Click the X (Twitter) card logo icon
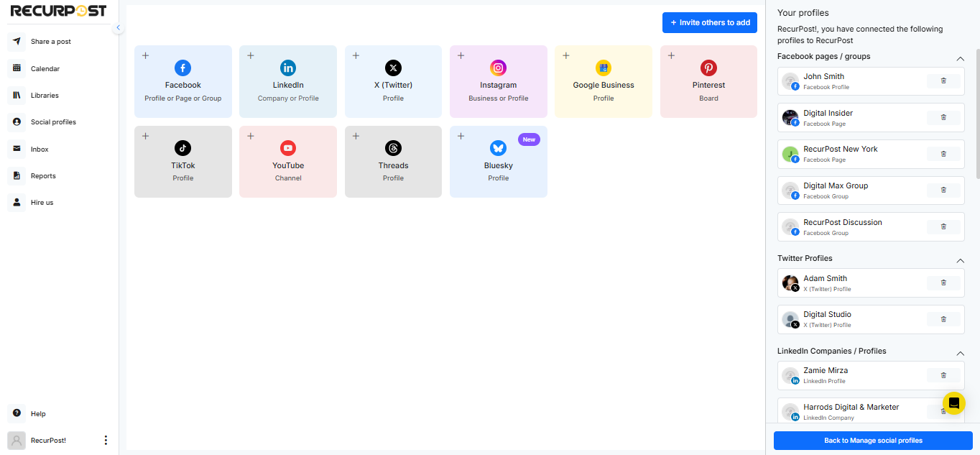The height and width of the screenshot is (455, 980). [x=393, y=68]
